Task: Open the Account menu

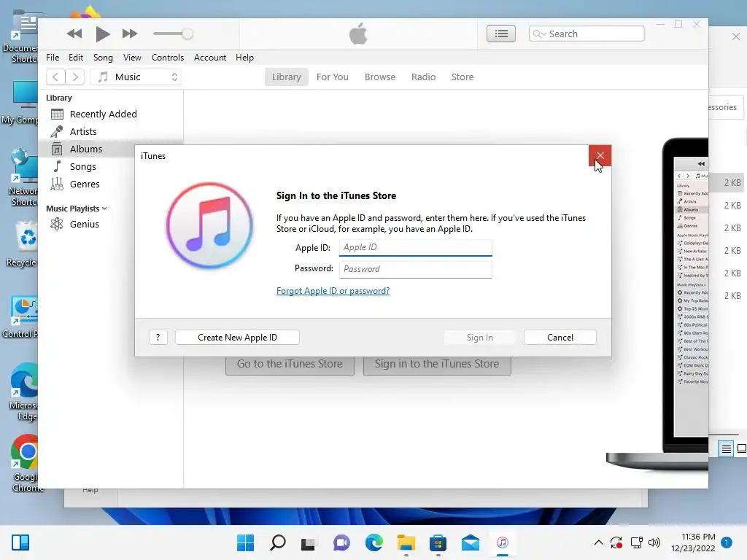Action: pyautogui.click(x=210, y=58)
